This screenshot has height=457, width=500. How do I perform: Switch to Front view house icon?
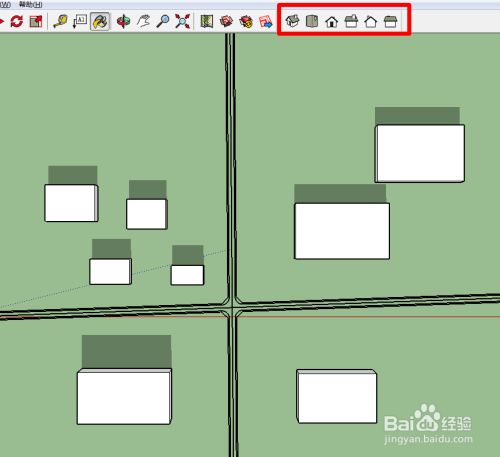tap(332, 22)
